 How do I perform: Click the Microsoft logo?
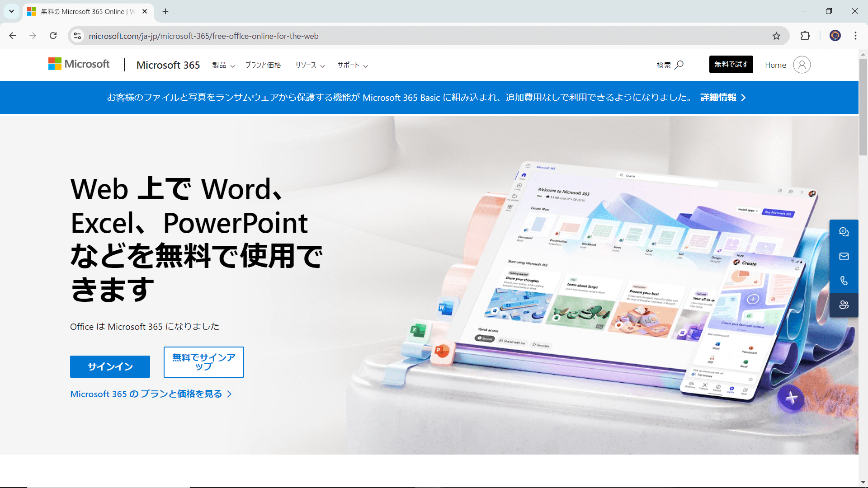[79, 64]
